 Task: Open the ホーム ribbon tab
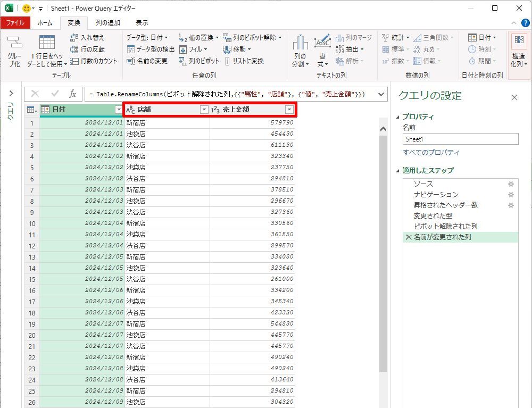tap(45, 23)
